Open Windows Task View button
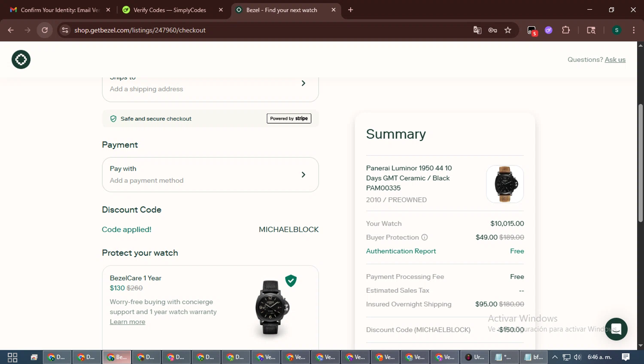Screen dimensions: 644x364 (12, 357)
